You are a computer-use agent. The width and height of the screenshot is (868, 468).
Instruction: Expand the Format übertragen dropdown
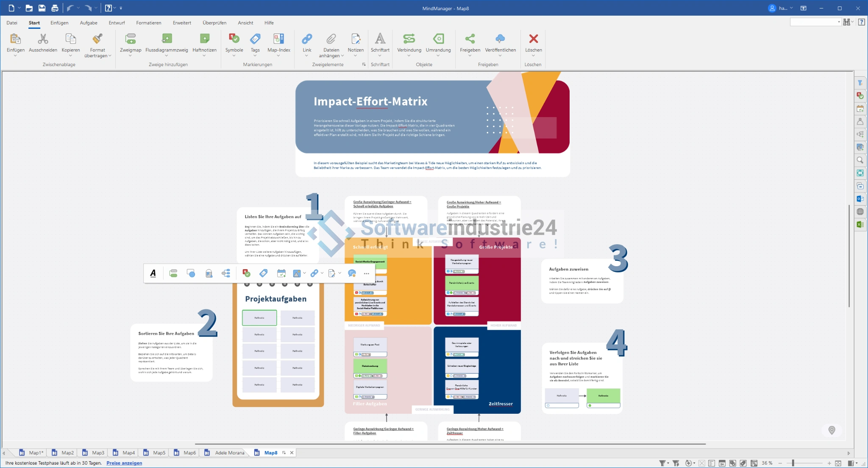[110, 56]
